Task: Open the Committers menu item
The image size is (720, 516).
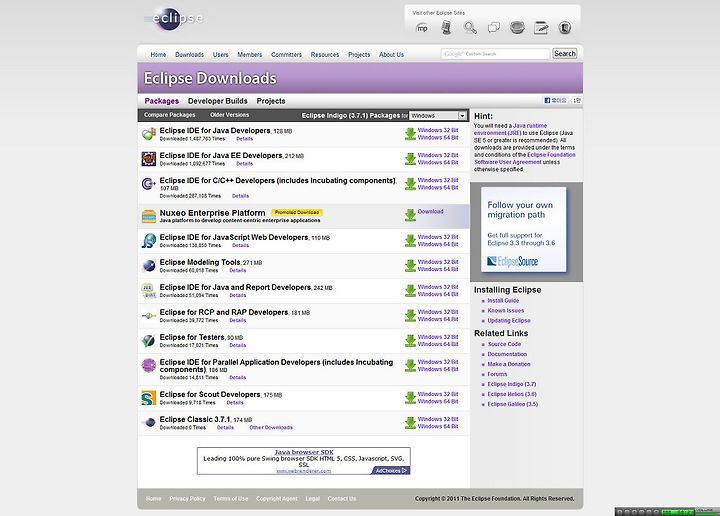Action: click(287, 55)
